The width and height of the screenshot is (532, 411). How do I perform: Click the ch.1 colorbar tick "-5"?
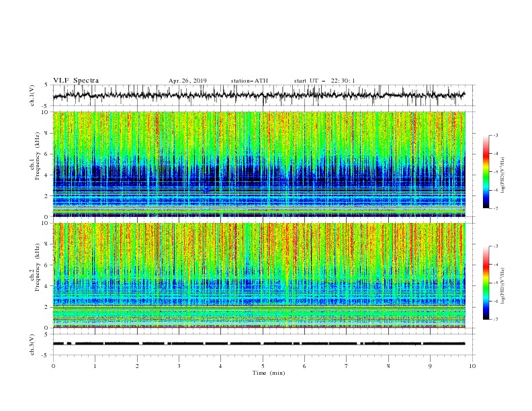(496, 172)
